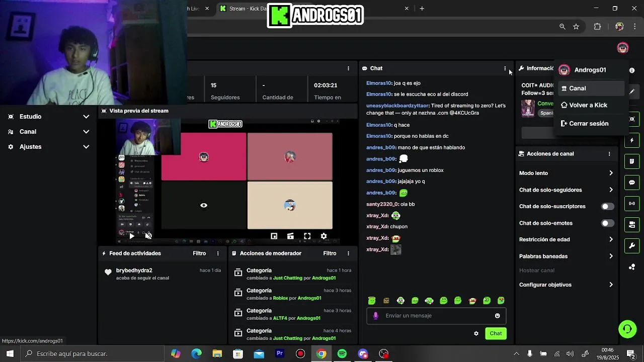Expand Canal sidebar section

(49, 132)
